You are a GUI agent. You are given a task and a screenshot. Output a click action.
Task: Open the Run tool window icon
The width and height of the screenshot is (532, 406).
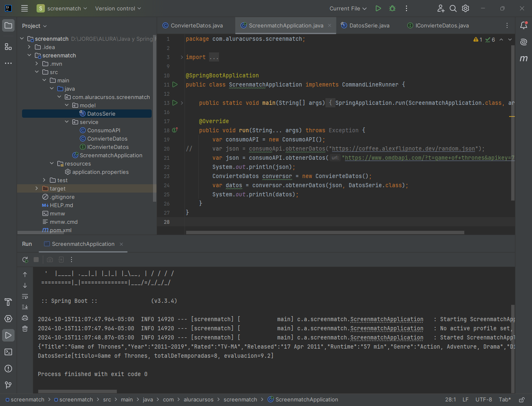[8, 335]
